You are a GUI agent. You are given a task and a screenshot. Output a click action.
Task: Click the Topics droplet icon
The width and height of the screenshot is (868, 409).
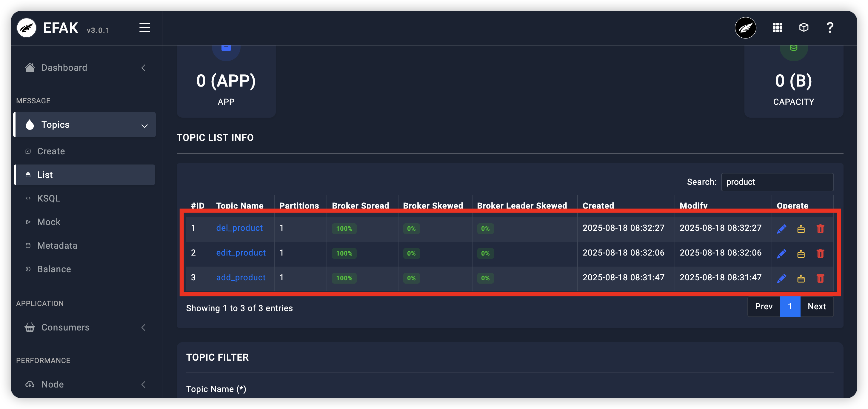click(x=30, y=125)
